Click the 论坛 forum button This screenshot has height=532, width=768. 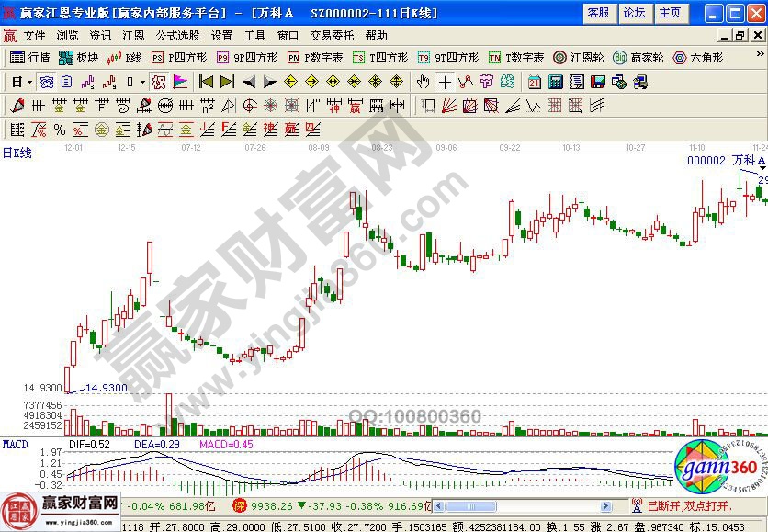pos(634,13)
